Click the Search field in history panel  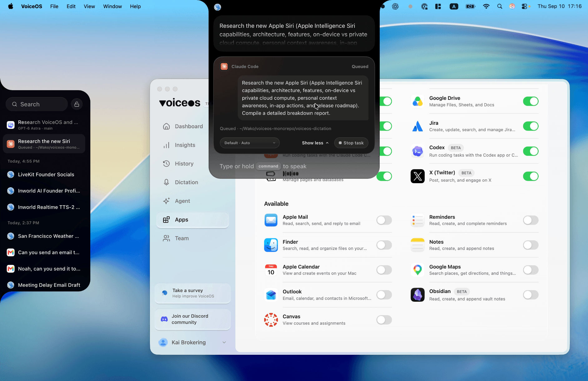[x=37, y=104]
